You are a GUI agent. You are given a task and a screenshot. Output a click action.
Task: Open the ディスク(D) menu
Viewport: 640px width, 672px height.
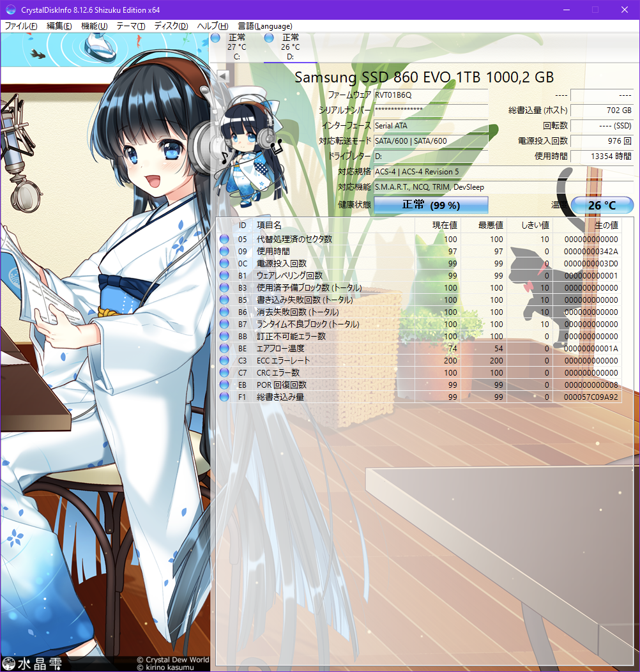coord(171,26)
